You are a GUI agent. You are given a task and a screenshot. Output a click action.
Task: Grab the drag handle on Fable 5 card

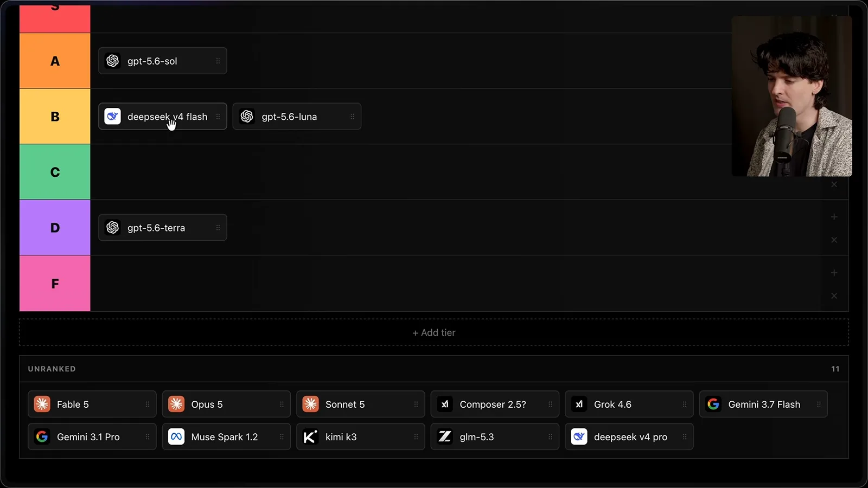coord(148,404)
